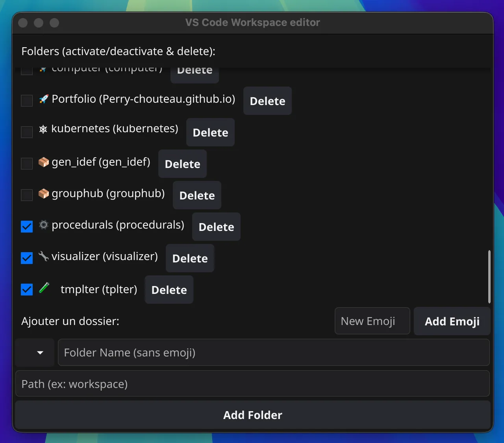The width and height of the screenshot is (504, 443).
Task: Delete the grouphub folder entry
Action: click(197, 195)
